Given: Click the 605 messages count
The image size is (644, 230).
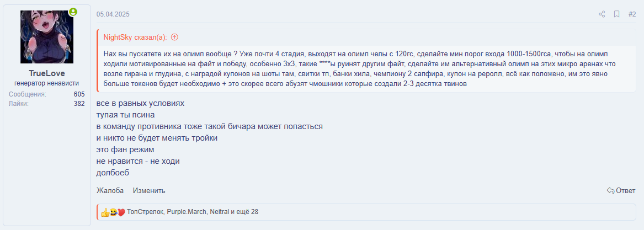Looking at the screenshot, I should (x=79, y=94).
